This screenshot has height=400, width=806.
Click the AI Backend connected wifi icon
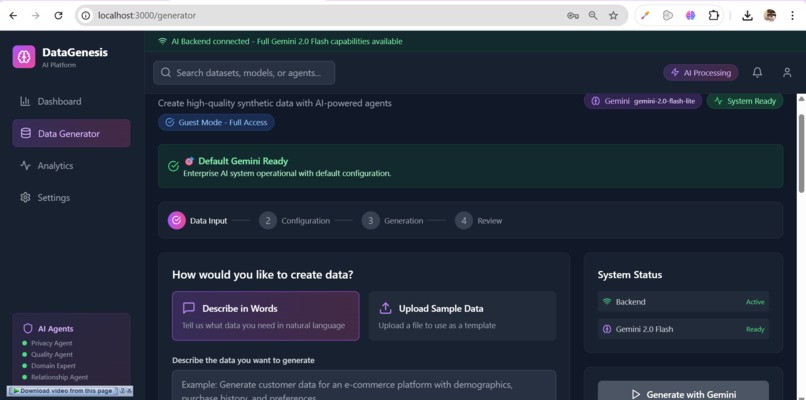coord(162,41)
